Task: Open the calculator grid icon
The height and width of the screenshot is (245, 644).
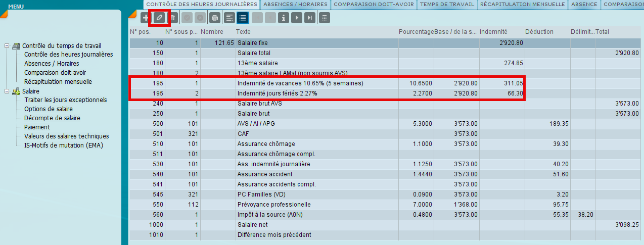Action: point(325,18)
